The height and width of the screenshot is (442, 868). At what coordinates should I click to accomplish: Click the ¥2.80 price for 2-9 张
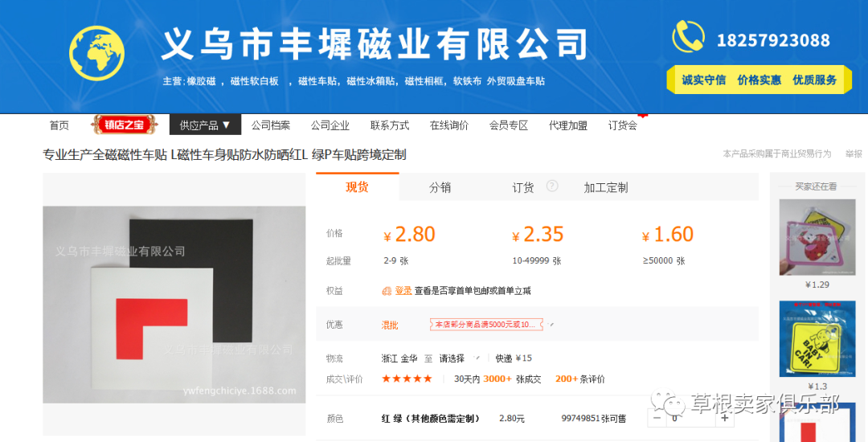tap(409, 235)
